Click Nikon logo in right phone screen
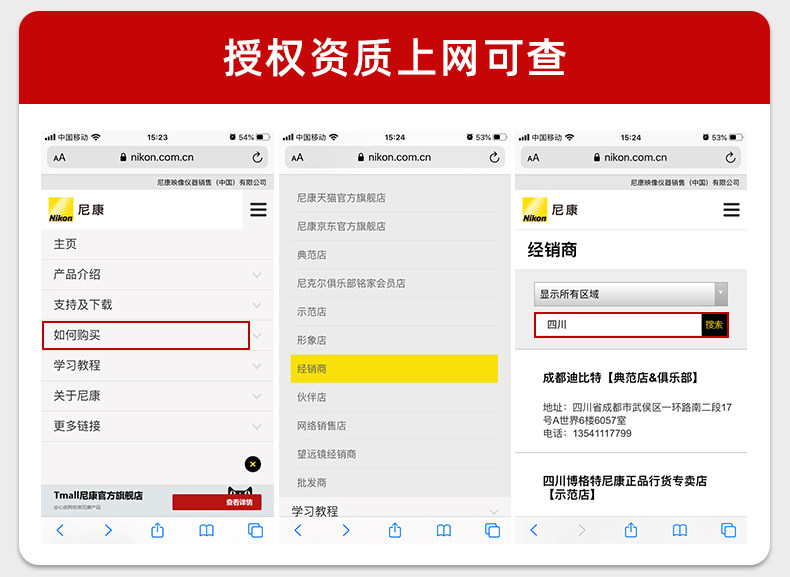The height and width of the screenshot is (577, 790). click(535, 210)
